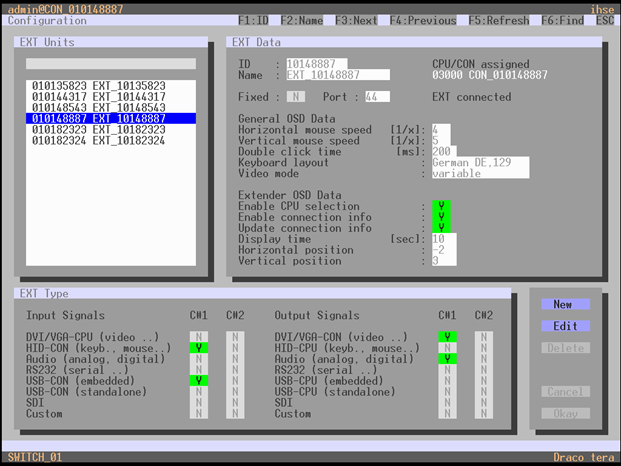621x466 pixels.
Task: Click the ID field 10148887
Action: (317, 64)
